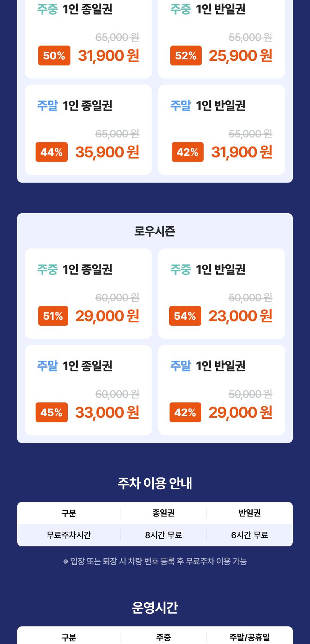
Task: Choose the 주말 1인 반일권 31,900원 ticket
Action: point(222,130)
